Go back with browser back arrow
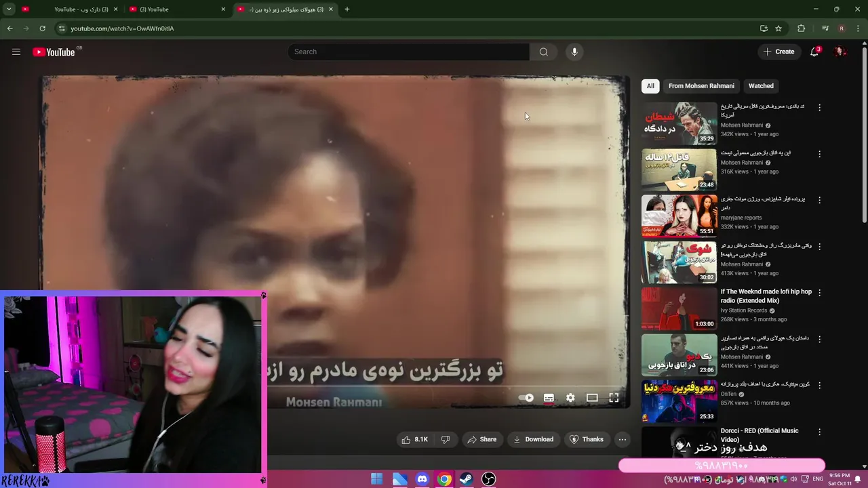868x488 pixels. point(10,28)
